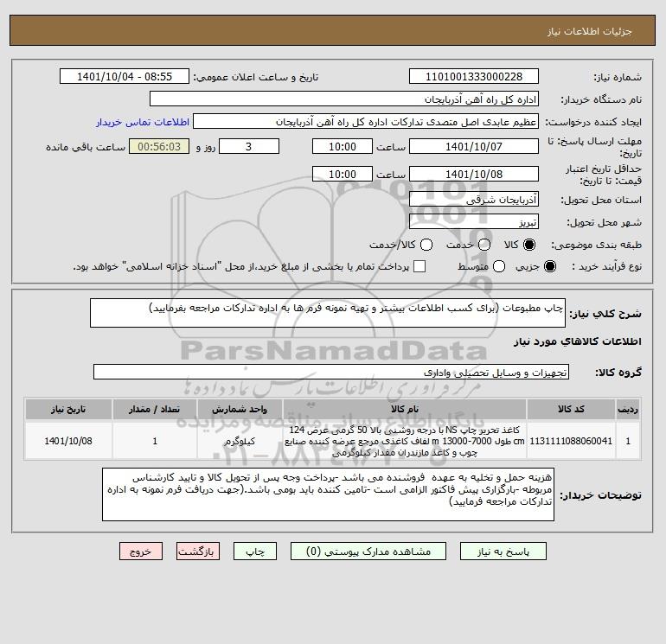Click the section heading اطلاعات کالاهای مورد نیاز
Viewport: 666px width, 644px height.
[577, 341]
